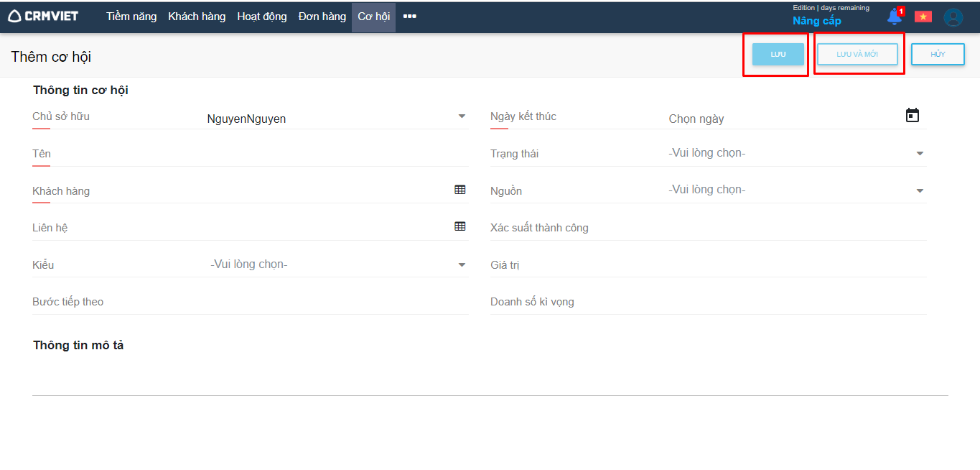Viewport: 980px width, 470px height.
Task: Expand the Trạng thái status dropdown
Action: [x=920, y=153]
